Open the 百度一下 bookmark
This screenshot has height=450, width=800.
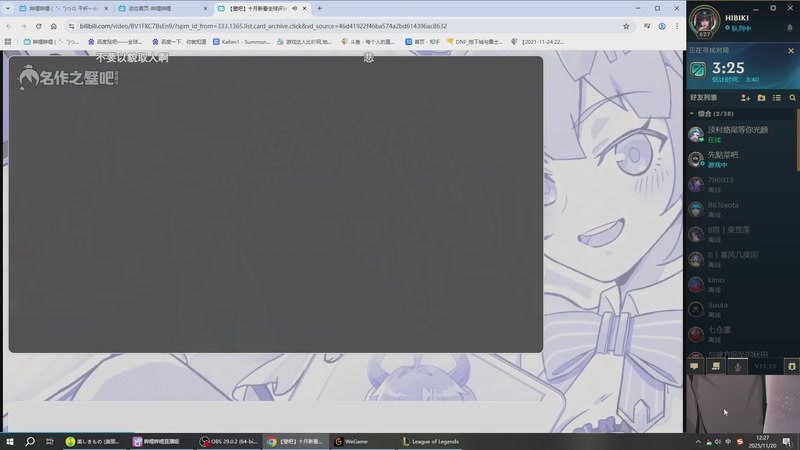click(179, 42)
